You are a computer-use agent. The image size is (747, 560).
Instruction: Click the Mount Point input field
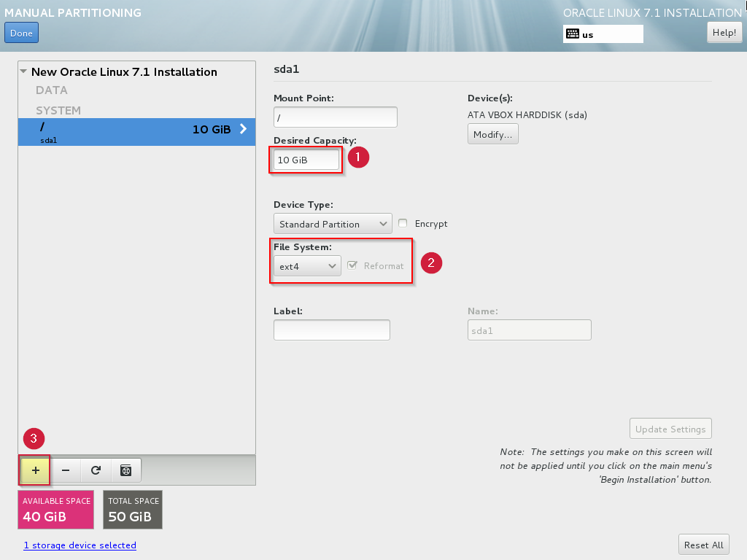[x=336, y=117]
